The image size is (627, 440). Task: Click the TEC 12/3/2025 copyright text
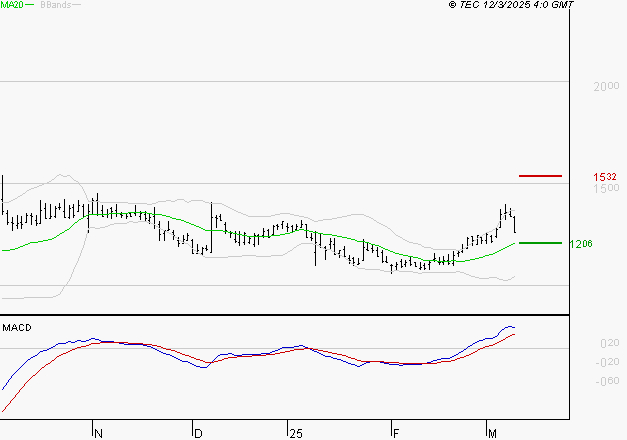(x=511, y=5)
